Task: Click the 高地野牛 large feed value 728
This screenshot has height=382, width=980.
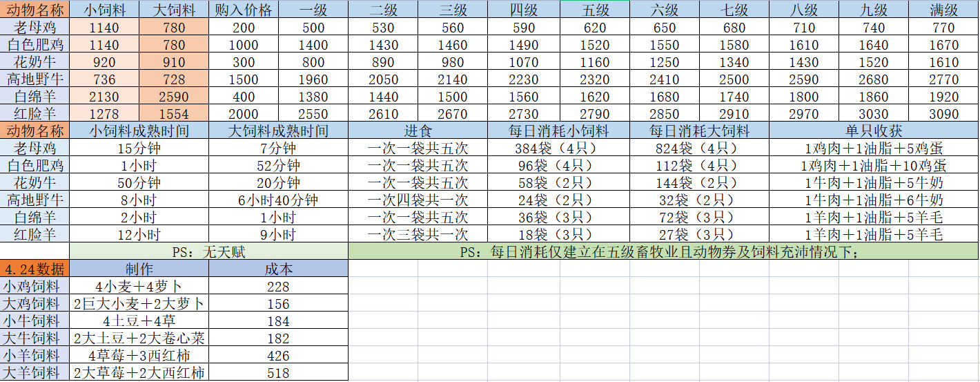Action: 174,79
